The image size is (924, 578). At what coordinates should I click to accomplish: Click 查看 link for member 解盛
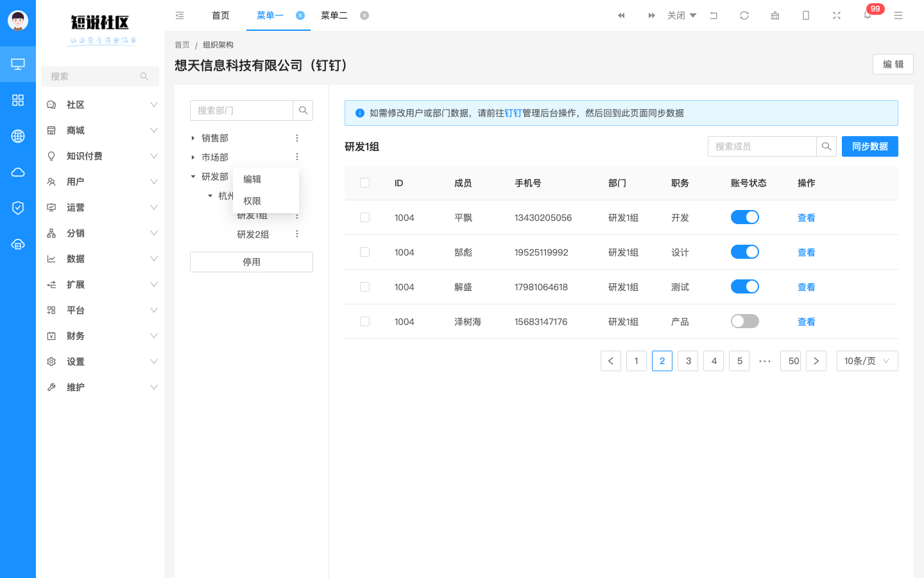click(x=806, y=287)
